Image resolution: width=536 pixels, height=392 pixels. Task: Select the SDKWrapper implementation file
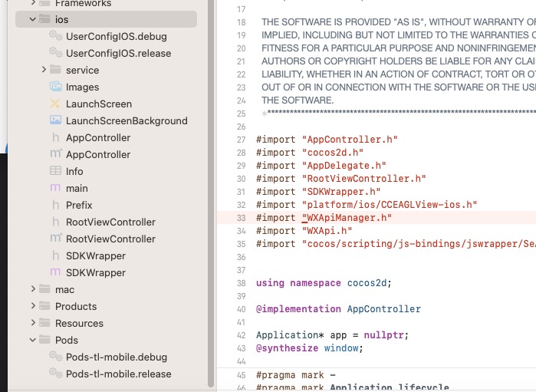coord(95,272)
